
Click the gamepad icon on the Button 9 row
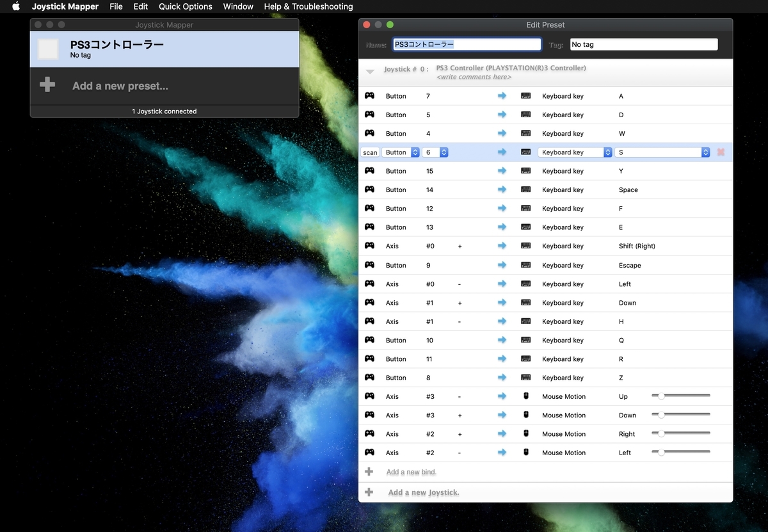click(x=369, y=265)
